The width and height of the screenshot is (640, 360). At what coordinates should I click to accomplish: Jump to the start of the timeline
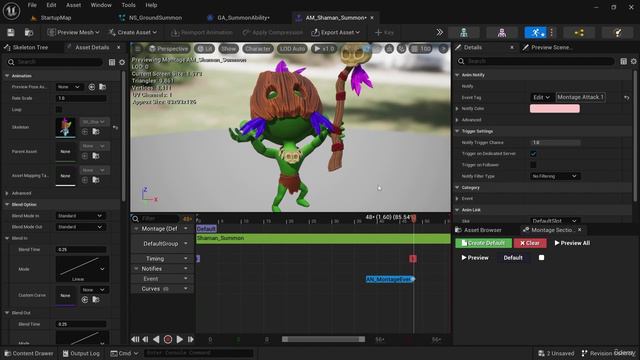pyautogui.click(x=135, y=340)
